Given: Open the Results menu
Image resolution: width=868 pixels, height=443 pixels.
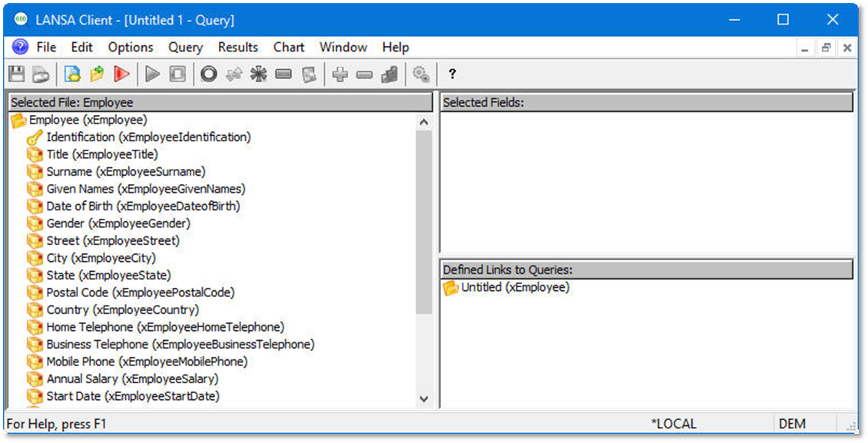Looking at the screenshot, I should coord(238,48).
